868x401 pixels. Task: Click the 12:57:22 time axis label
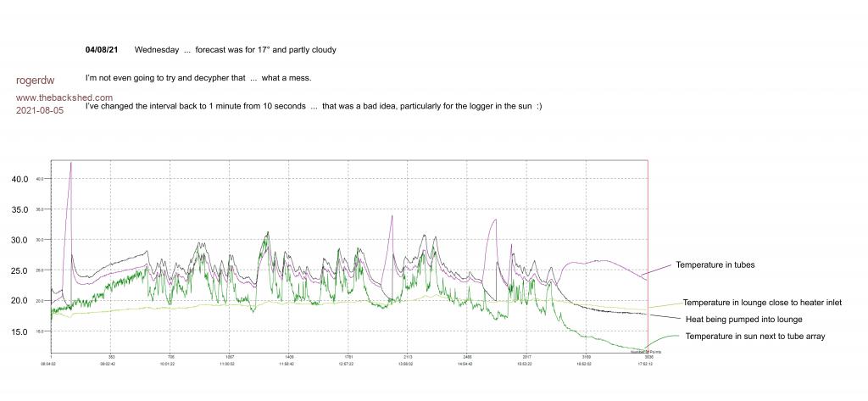[x=346, y=364]
